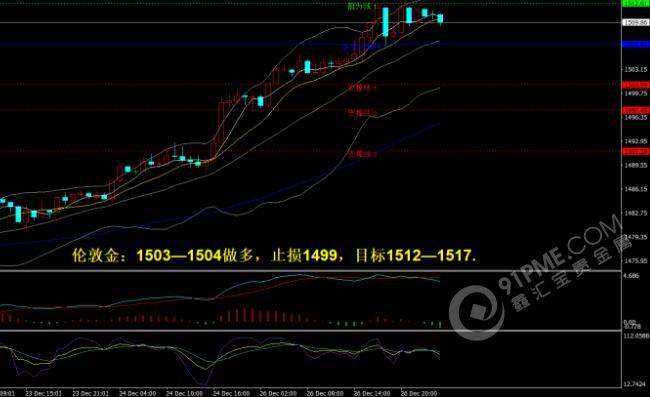The image size is (650, 397).
Task: Select the 24 Dec 16:00 time label
Action: pos(231,393)
